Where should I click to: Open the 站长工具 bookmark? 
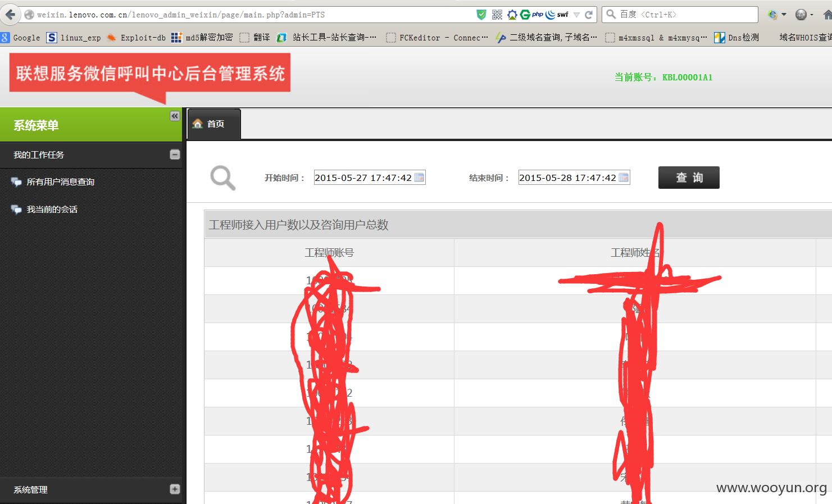coord(326,38)
